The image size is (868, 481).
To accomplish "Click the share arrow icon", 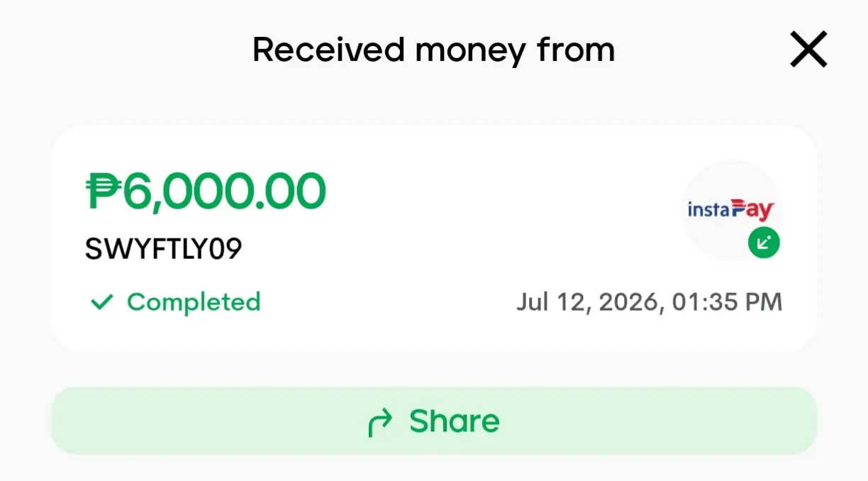I will (379, 423).
